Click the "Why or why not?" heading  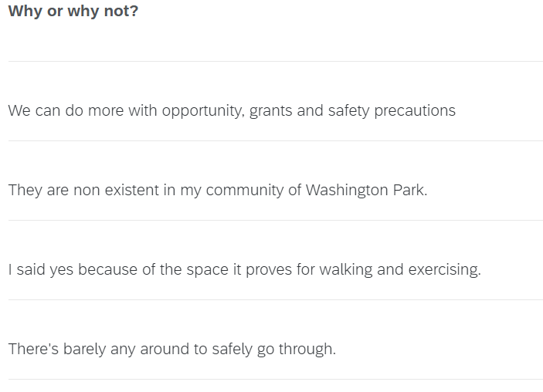pos(73,12)
